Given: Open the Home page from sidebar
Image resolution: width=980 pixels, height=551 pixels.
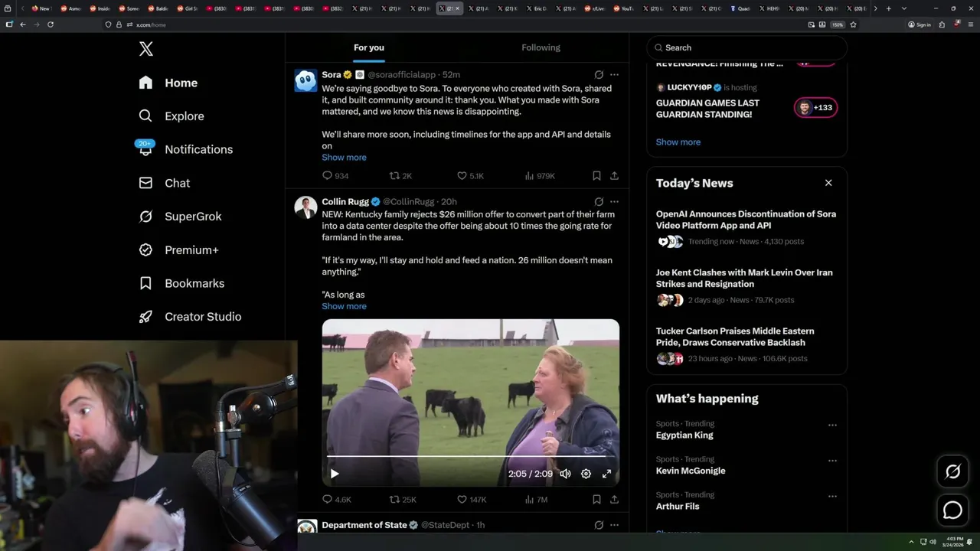Looking at the screenshot, I should (168, 83).
